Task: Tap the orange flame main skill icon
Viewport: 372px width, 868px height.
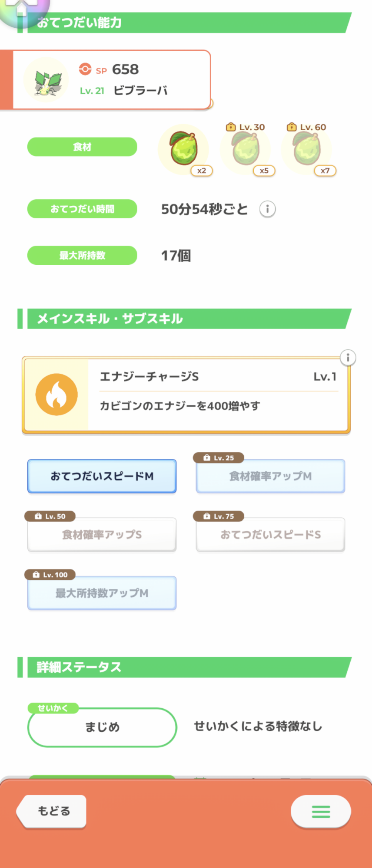Action: 56,395
